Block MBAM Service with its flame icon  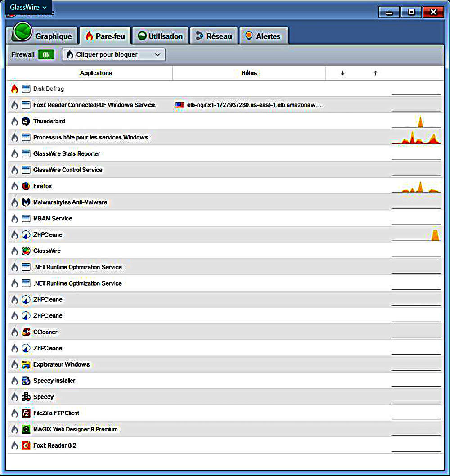(14, 219)
